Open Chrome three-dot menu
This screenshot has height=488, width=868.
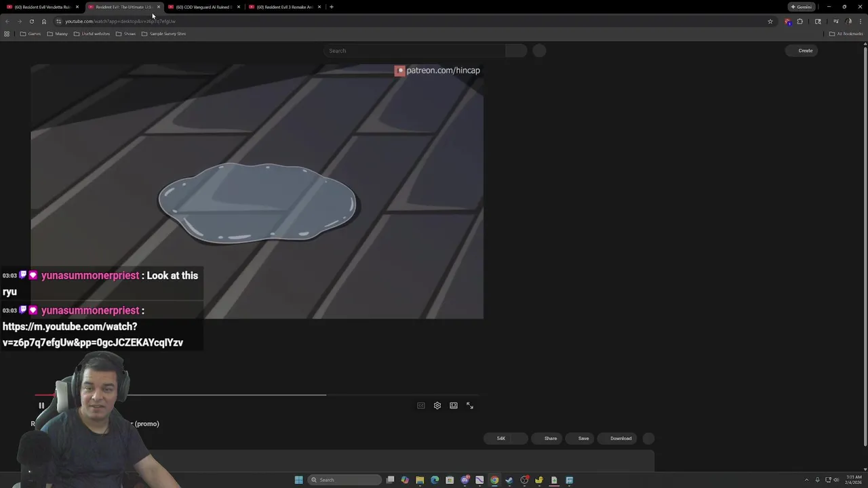860,21
